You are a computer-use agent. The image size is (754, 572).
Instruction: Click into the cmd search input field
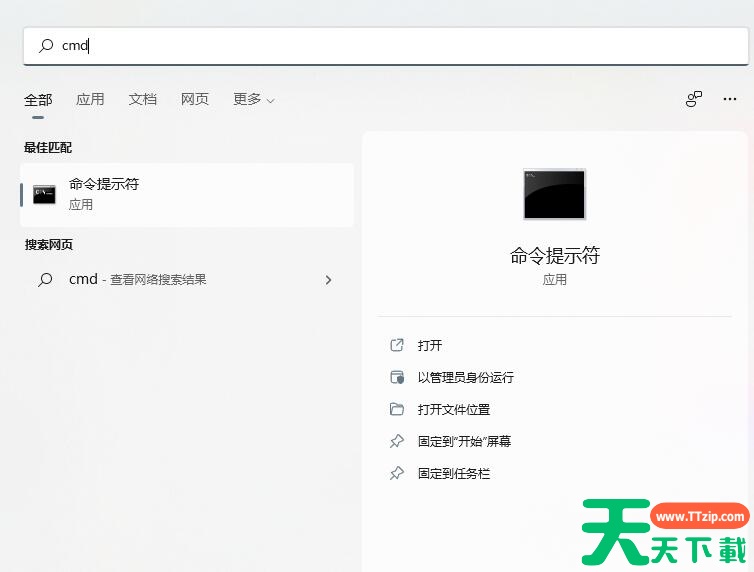click(x=386, y=46)
